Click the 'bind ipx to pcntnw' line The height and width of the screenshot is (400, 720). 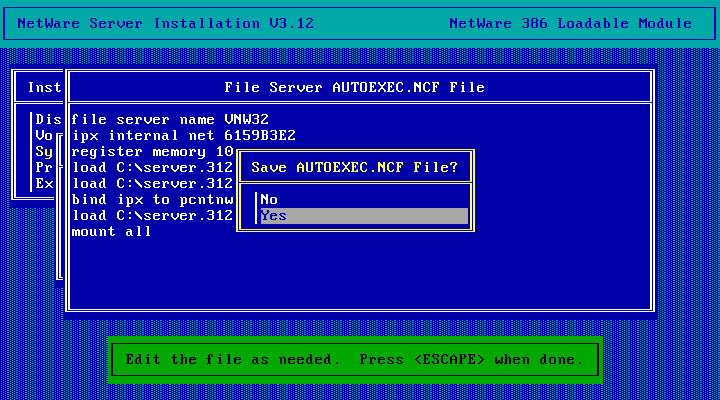tap(152, 200)
